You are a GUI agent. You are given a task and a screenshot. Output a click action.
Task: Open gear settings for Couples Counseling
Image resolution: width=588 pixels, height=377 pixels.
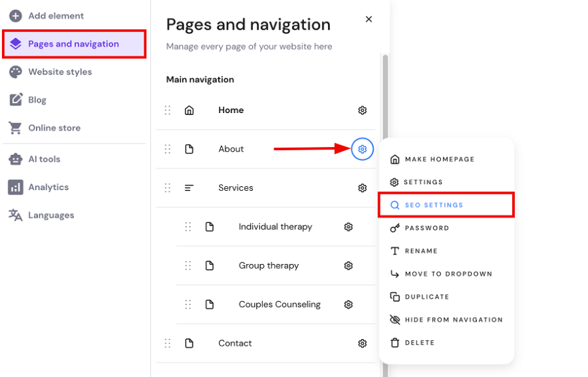[x=349, y=305]
